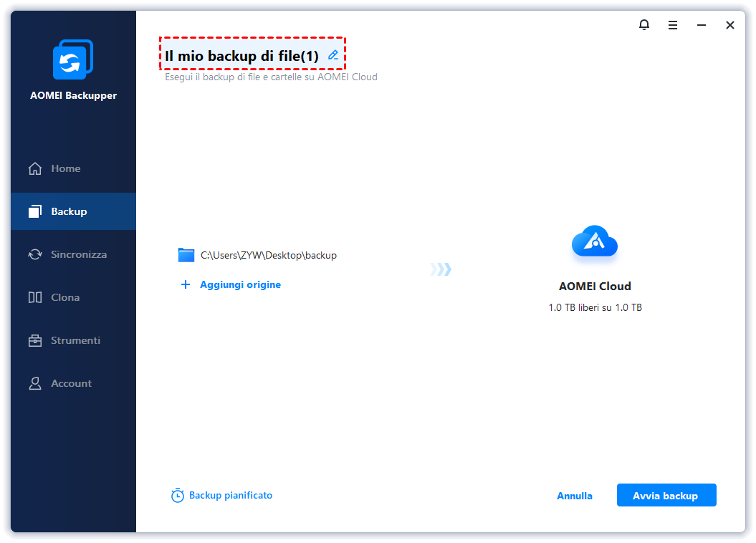Click the Strumenti toolbox icon
This screenshot has width=756, height=543.
tap(35, 340)
